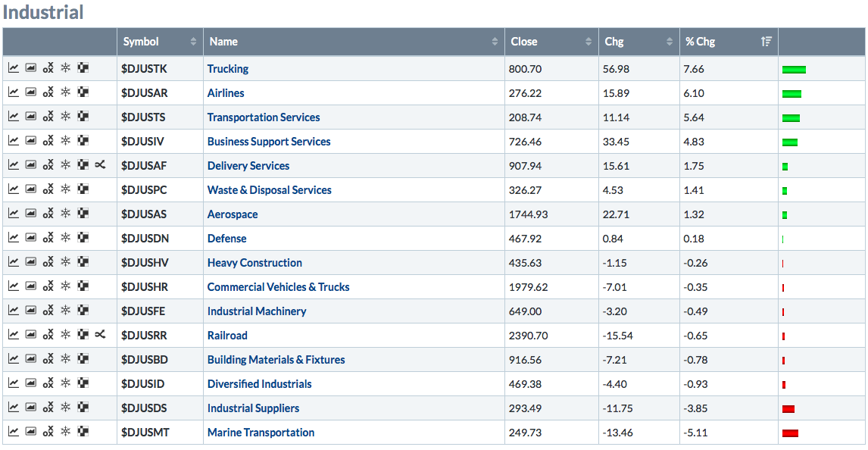Sort table by Chg column header

(x=638, y=42)
